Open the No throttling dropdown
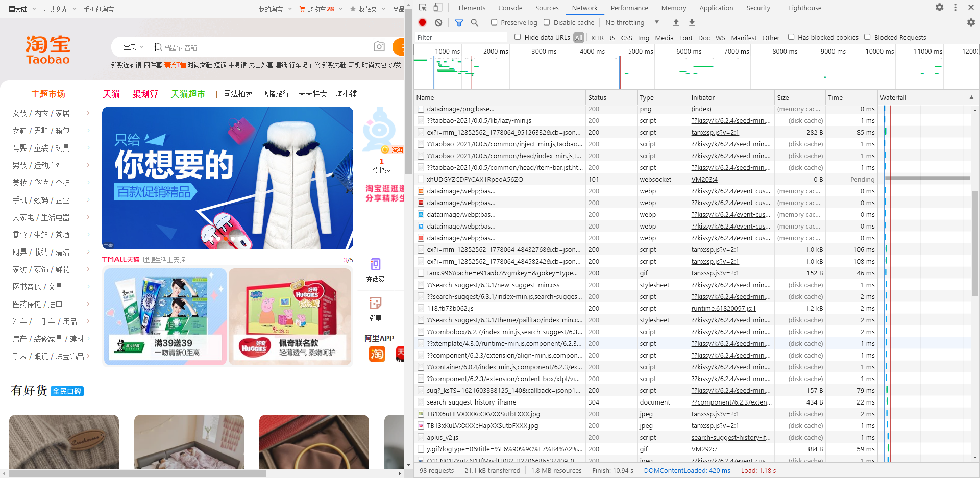Viewport: 980px width, 478px height. [x=632, y=22]
